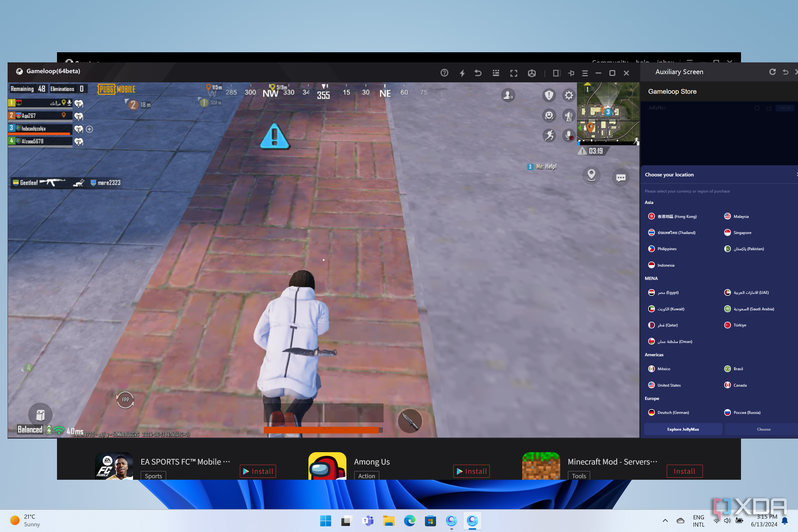Screen dimensions: 798x532
Task: Refresh the Auxiliary Screen
Action: [x=773, y=72]
